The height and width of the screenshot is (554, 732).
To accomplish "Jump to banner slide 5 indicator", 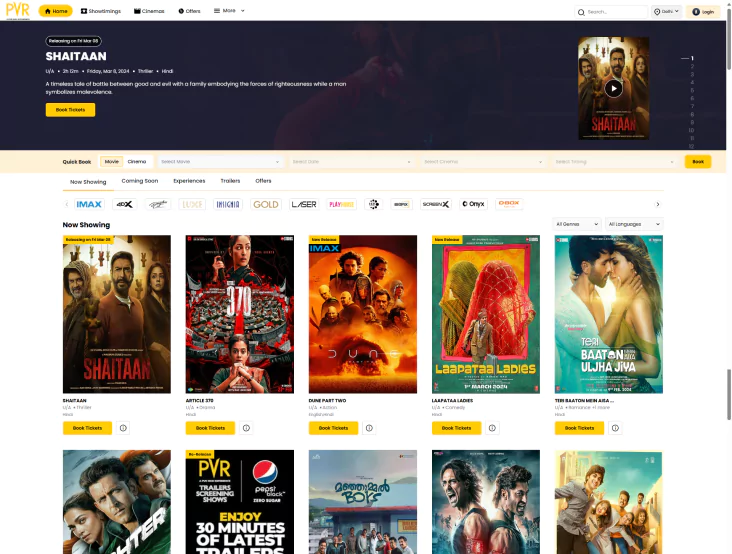I will pyautogui.click(x=692, y=90).
